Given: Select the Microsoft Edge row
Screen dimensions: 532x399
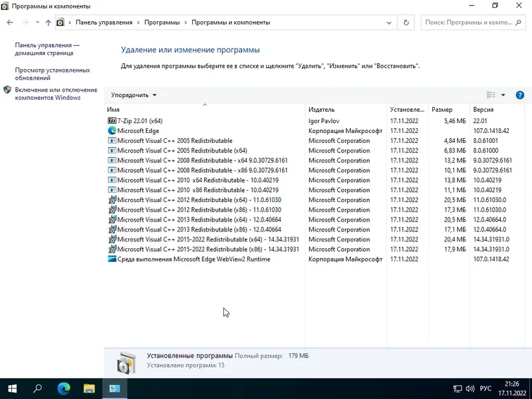Looking at the screenshot, I should coord(314,130).
